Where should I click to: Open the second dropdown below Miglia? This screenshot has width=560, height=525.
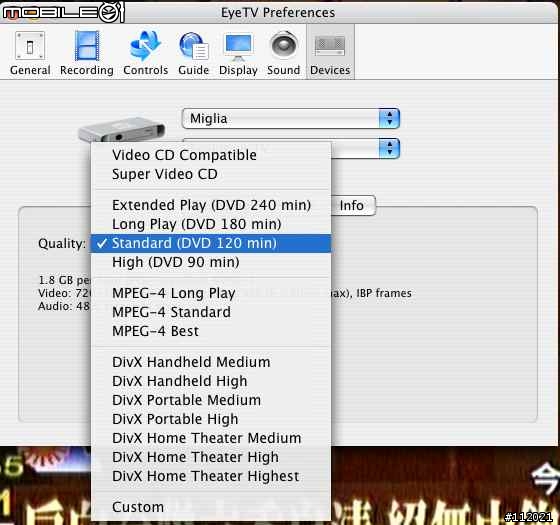coord(365,148)
